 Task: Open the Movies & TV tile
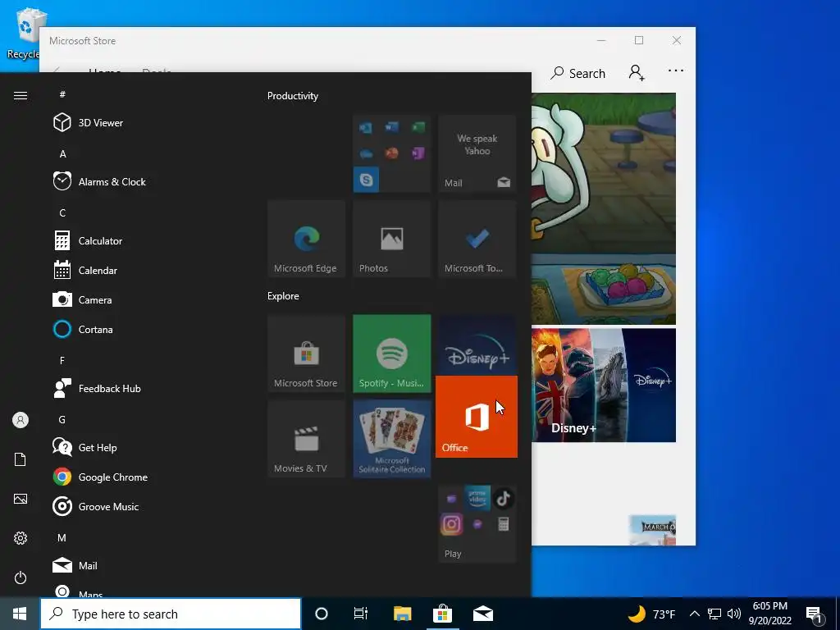[307, 439]
